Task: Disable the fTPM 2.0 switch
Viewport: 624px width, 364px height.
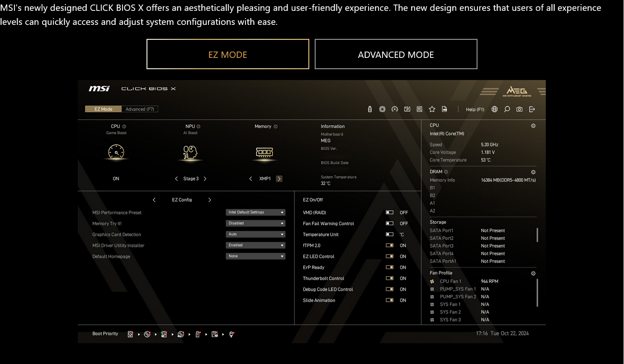Action: 389,246
